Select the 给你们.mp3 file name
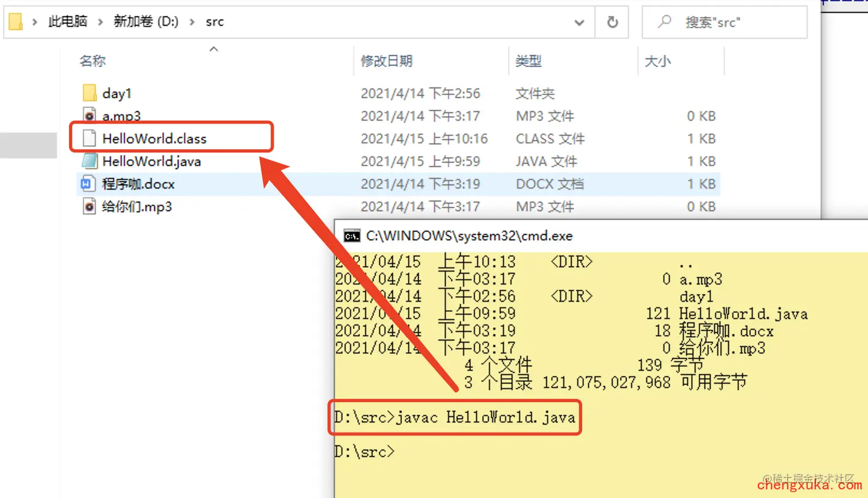 137,207
